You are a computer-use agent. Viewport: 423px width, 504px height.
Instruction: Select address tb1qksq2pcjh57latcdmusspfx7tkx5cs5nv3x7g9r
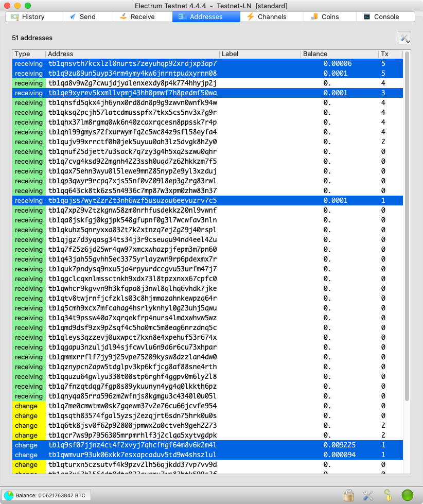point(207,113)
